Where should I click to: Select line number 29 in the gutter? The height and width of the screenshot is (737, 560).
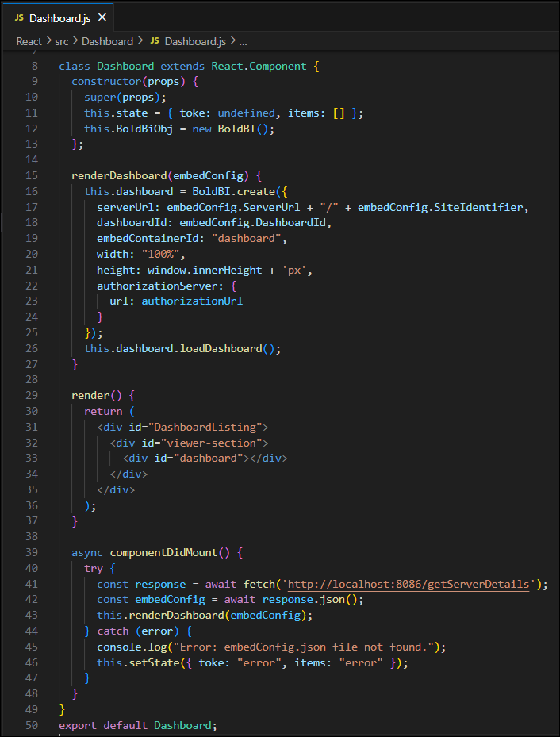point(32,395)
